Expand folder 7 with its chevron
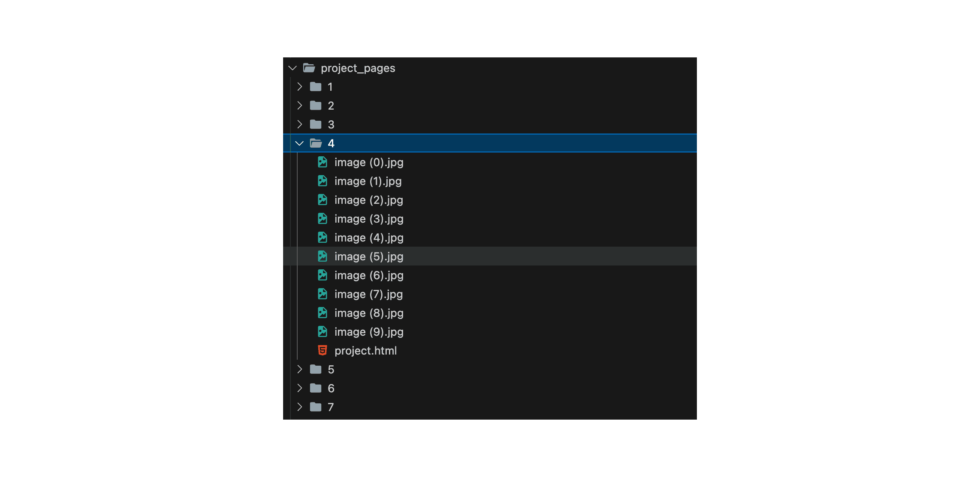 click(299, 407)
